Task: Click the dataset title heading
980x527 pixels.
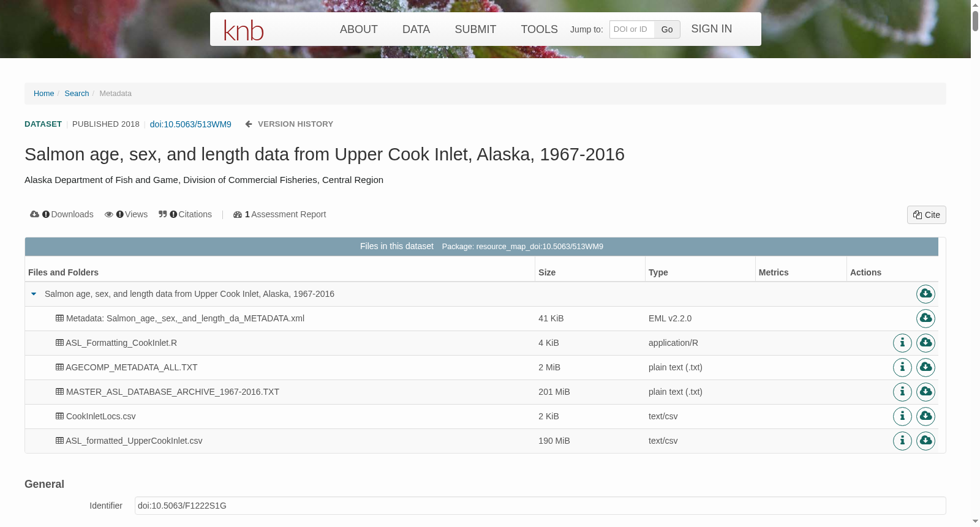Action: click(x=325, y=154)
